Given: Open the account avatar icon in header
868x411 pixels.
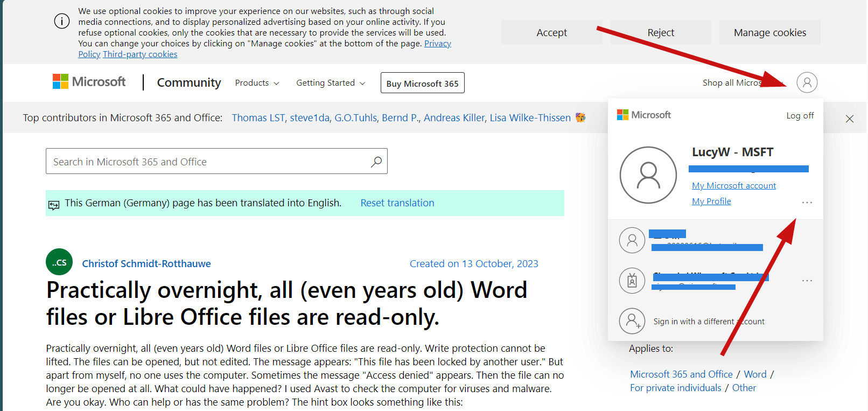Looking at the screenshot, I should 807,82.
